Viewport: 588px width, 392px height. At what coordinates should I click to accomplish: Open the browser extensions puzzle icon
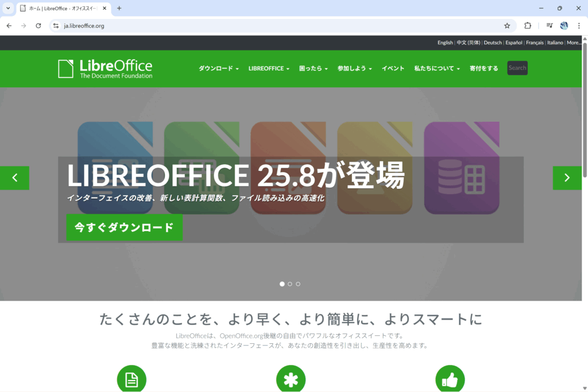[528, 26]
